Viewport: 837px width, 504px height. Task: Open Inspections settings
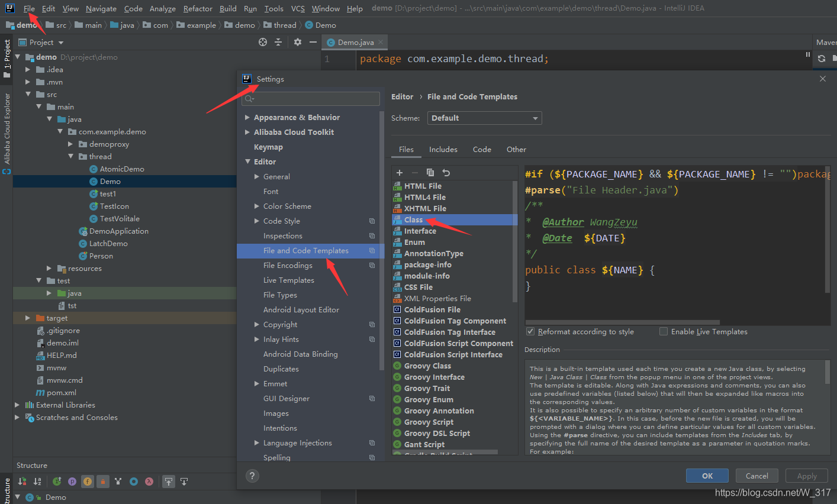click(x=282, y=236)
